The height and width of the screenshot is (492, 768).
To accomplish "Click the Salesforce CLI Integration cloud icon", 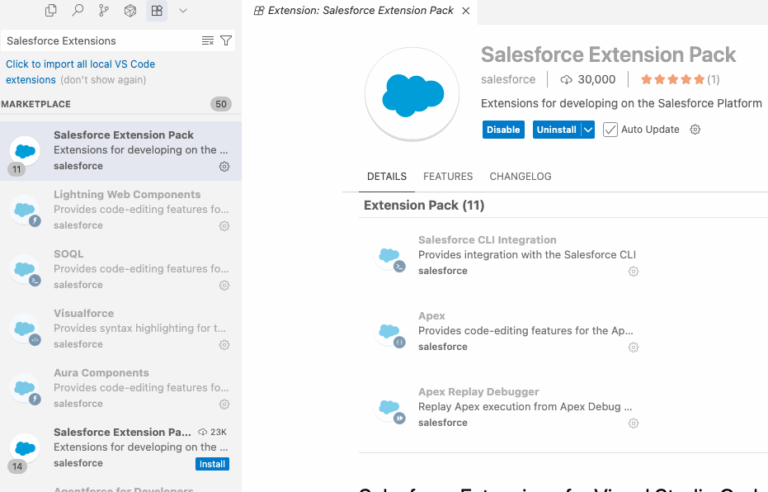I will click(x=390, y=257).
